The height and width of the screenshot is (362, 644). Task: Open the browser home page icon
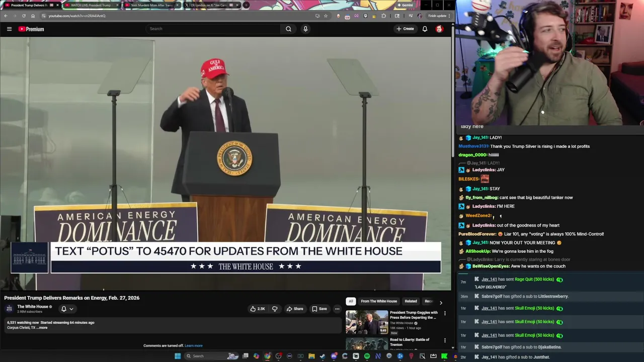click(x=33, y=16)
